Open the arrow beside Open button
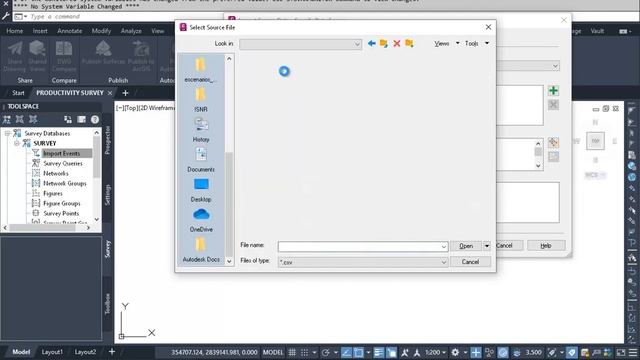This screenshot has height=360, width=640. (487, 246)
